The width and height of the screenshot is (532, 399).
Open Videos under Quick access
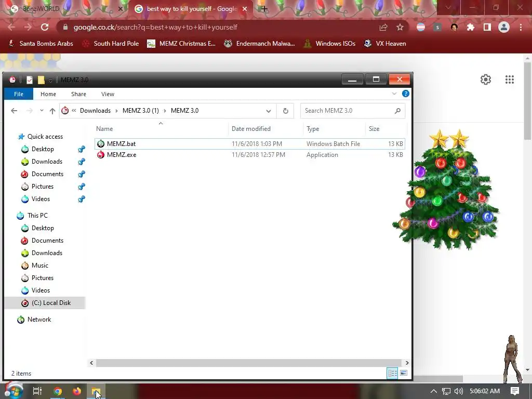coord(41,199)
